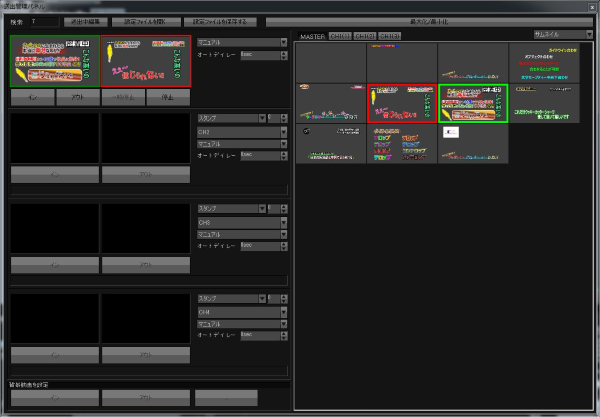Open the スタンプ dropdown in the CH3 section
600x417 pixels.
[x=232, y=208]
